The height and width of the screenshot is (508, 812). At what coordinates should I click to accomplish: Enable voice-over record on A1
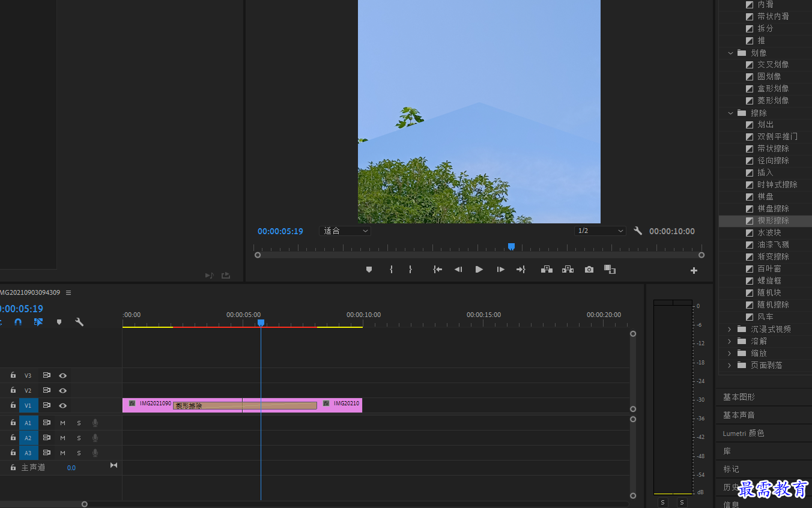(95, 423)
